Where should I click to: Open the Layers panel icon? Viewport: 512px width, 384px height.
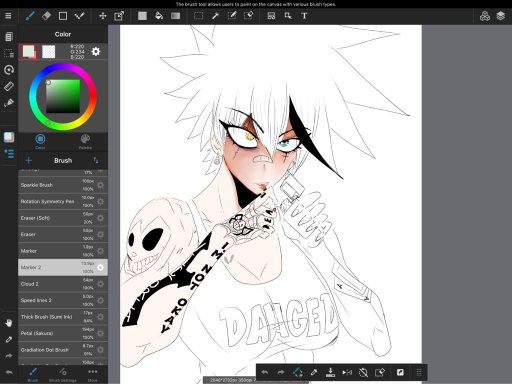tap(501, 16)
